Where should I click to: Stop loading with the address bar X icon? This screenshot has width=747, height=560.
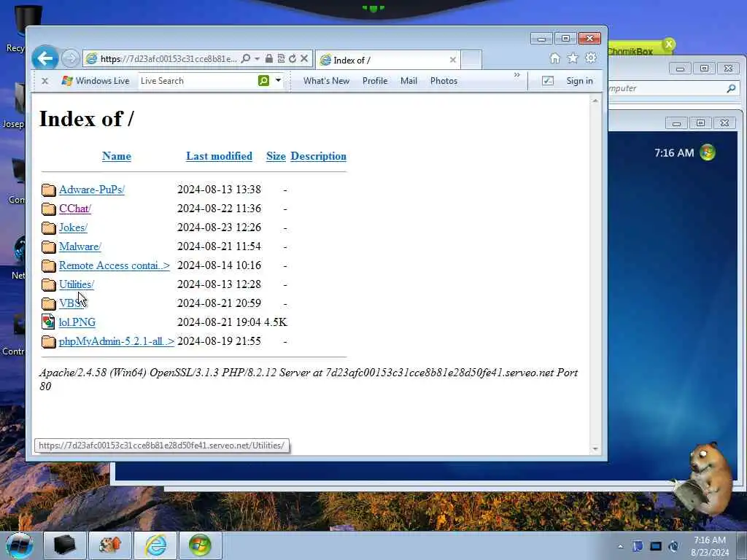tap(304, 58)
